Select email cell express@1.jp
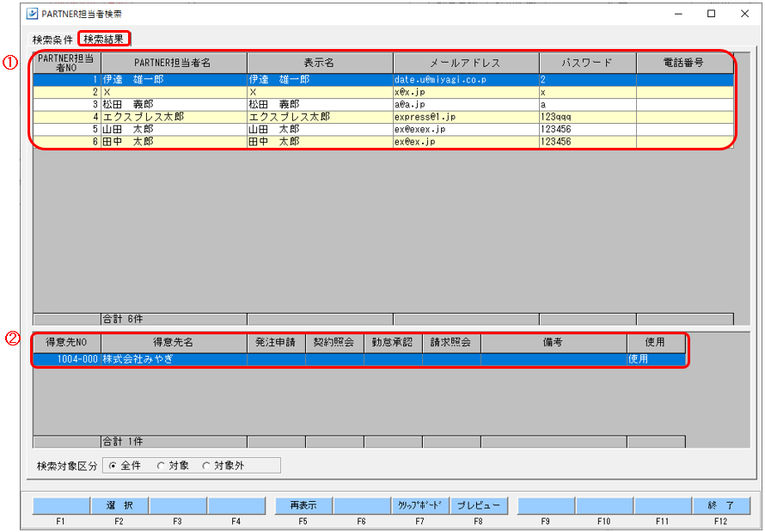The image size is (765, 532). tap(466, 117)
